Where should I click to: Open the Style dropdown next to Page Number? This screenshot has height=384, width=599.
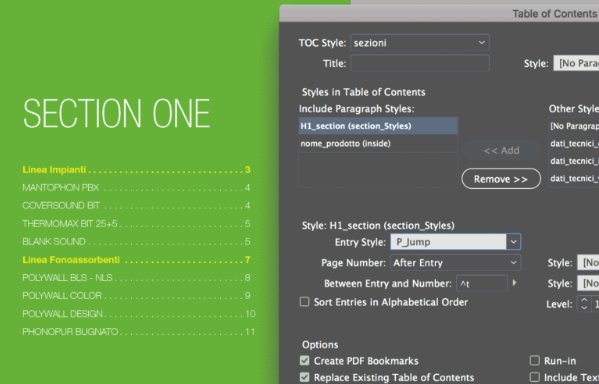588,263
